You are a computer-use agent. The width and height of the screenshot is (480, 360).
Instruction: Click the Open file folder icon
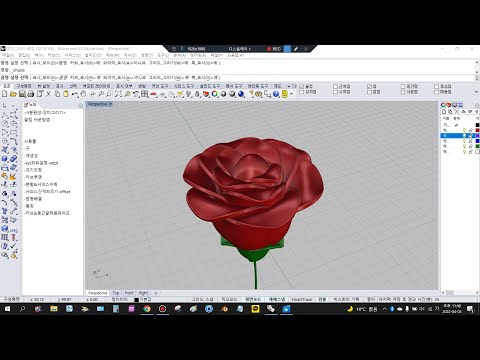(13, 94)
